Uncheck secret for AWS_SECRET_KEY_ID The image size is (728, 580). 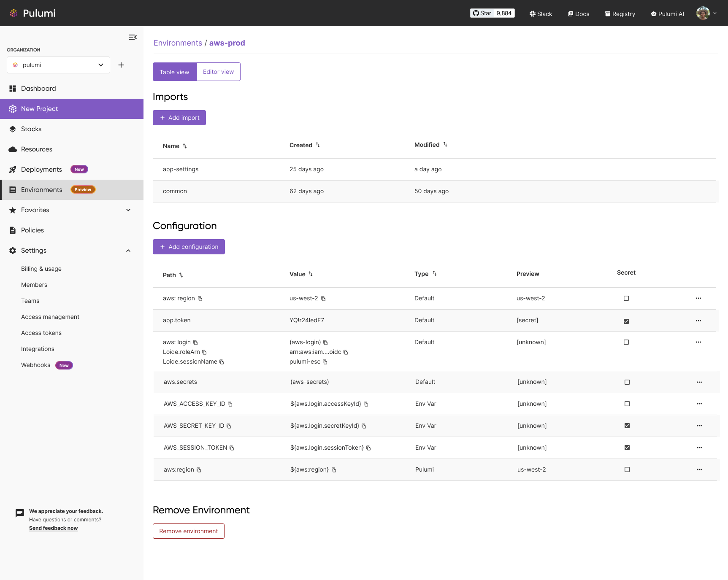coord(627,426)
